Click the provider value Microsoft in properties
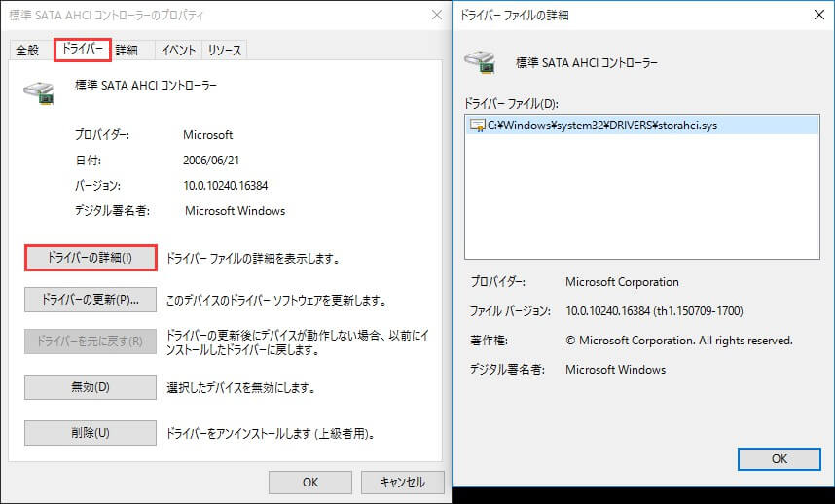The image size is (835, 504). tap(207, 135)
